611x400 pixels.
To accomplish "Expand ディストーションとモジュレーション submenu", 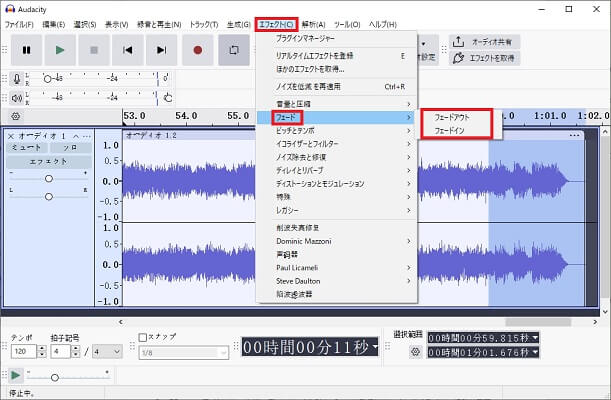I will click(x=337, y=184).
